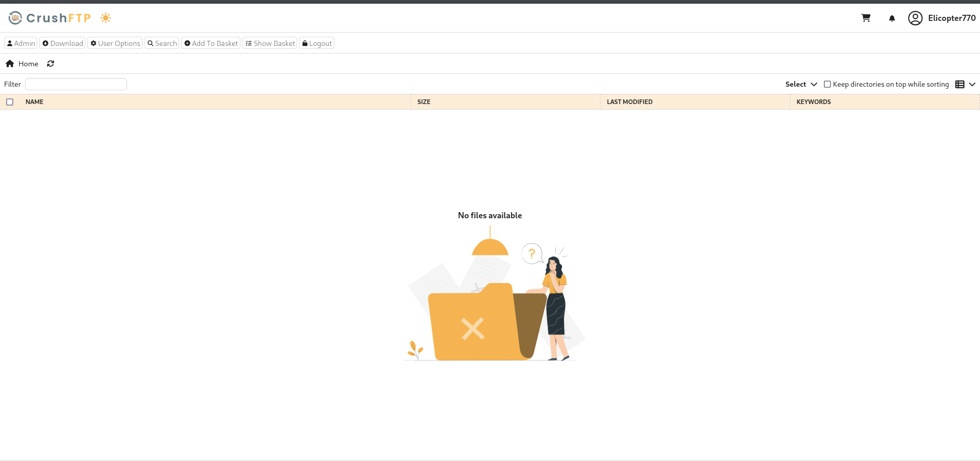Open the notifications bell icon
The height and width of the screenshot is (461, 980).
click(x=892, y=18)
